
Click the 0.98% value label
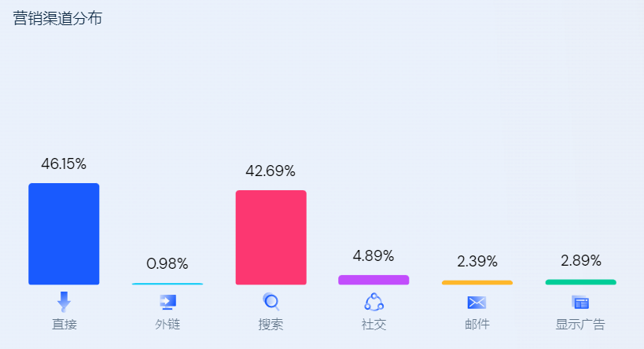167,264
